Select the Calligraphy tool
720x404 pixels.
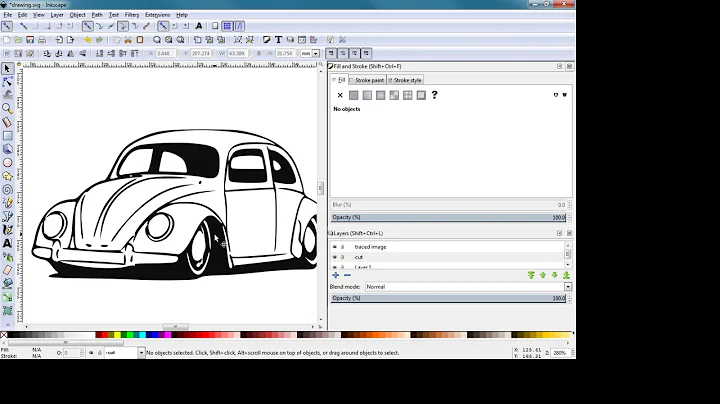click(7, 230)
